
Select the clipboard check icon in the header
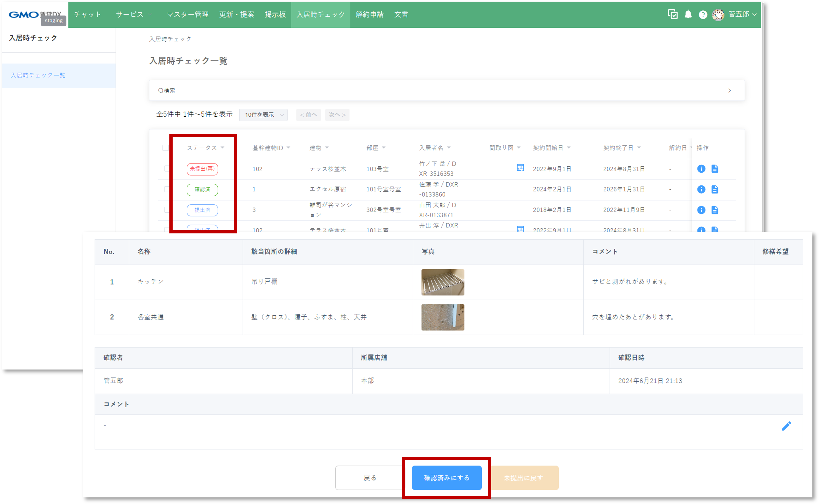[673, 14]
